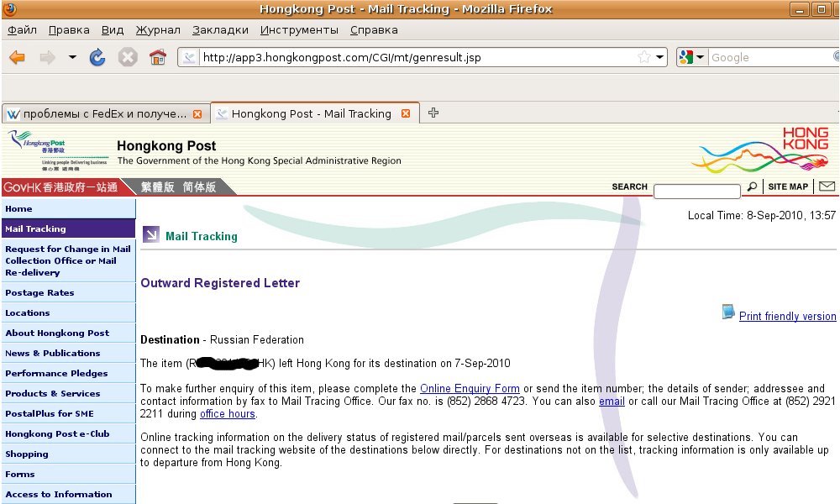Click the Home icon in toolbar

coord(157,57)
